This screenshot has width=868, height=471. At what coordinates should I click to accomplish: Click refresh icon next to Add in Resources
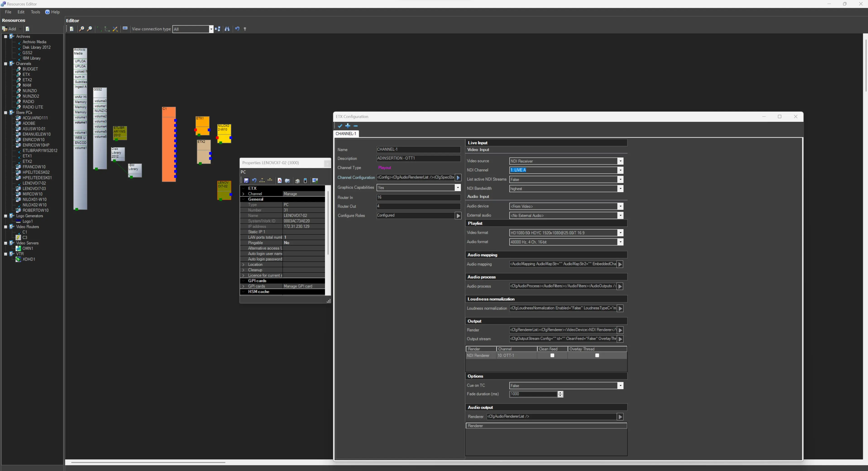28,29
